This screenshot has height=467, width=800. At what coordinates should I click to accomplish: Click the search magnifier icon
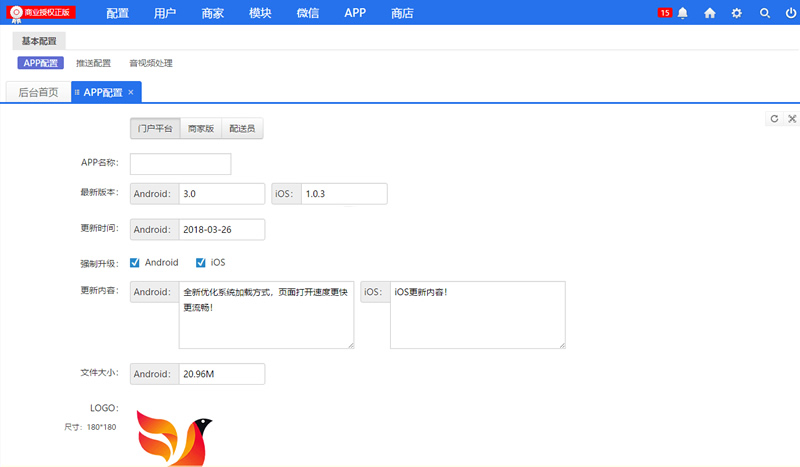[765, 13]
